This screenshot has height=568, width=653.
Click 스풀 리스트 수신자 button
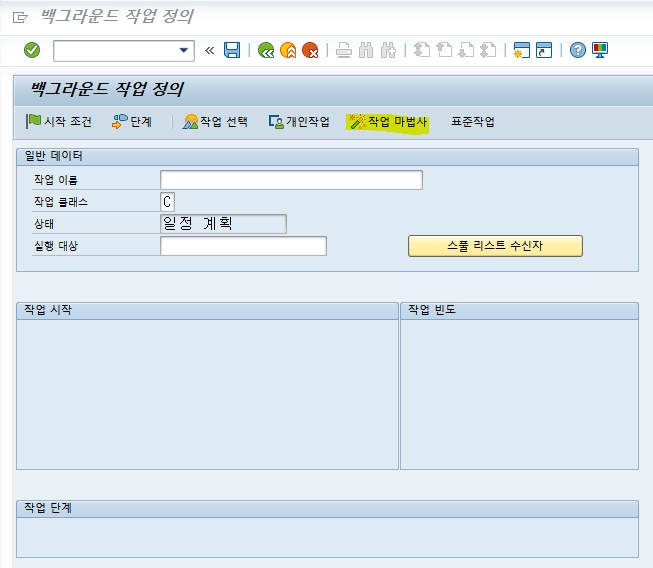tap(495, 246)
